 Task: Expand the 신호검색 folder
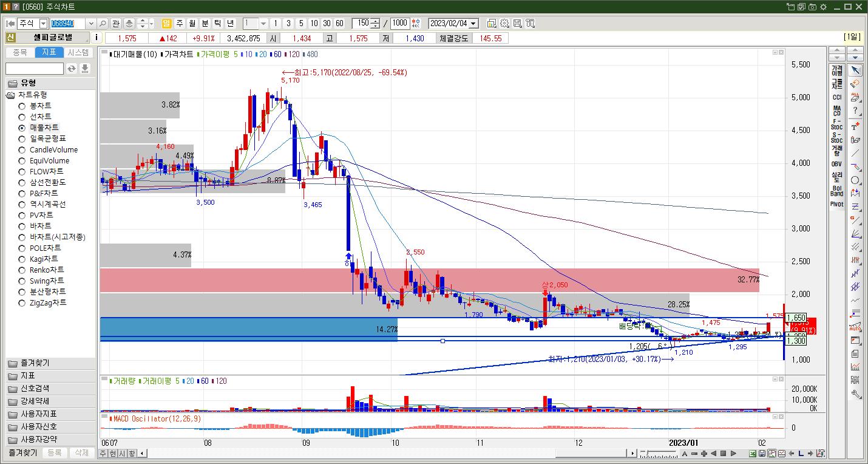pos(51,388)
